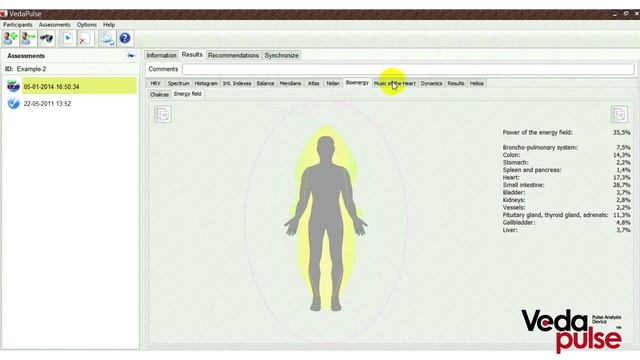Screen dimensions: 640x360
Task: Open the Spectrum sub-tab
Action: [178, 83]
